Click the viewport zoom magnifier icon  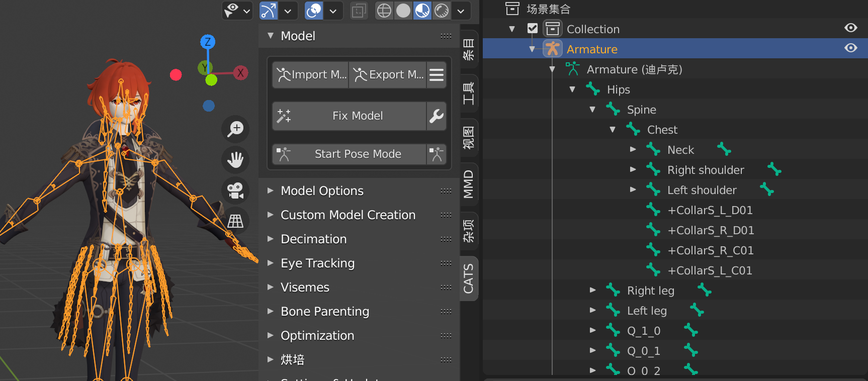tap(235, 129)
